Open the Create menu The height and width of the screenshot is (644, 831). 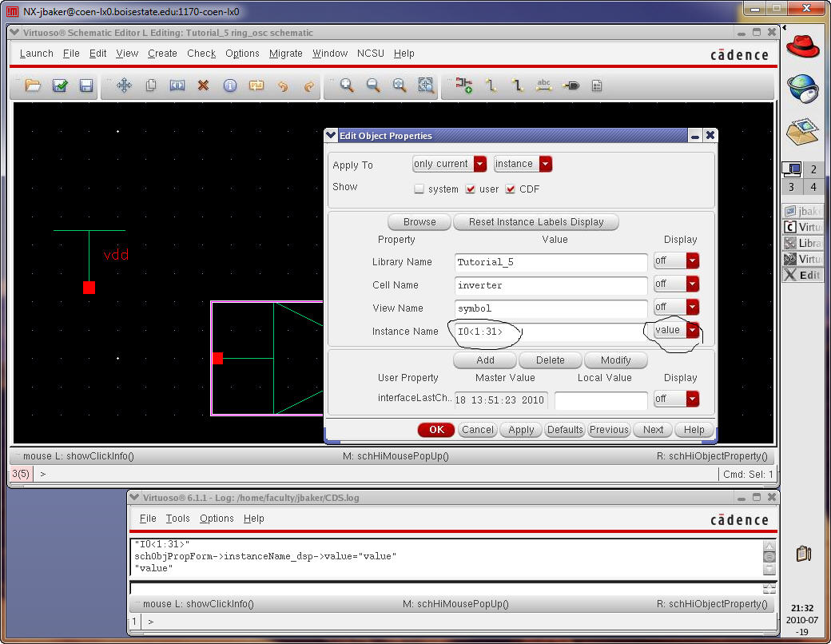[162, 54]
